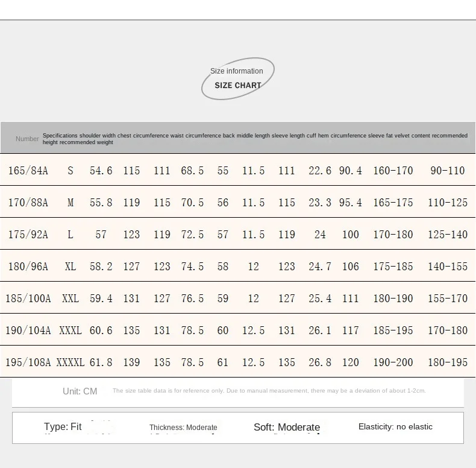The width and height of the screenshot is (476, 468).
Task: Click back length value 72.5
Action: (192, 235)
